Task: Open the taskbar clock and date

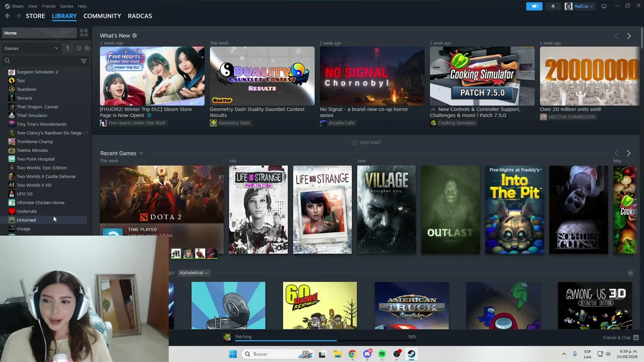Action: (627, 354)
